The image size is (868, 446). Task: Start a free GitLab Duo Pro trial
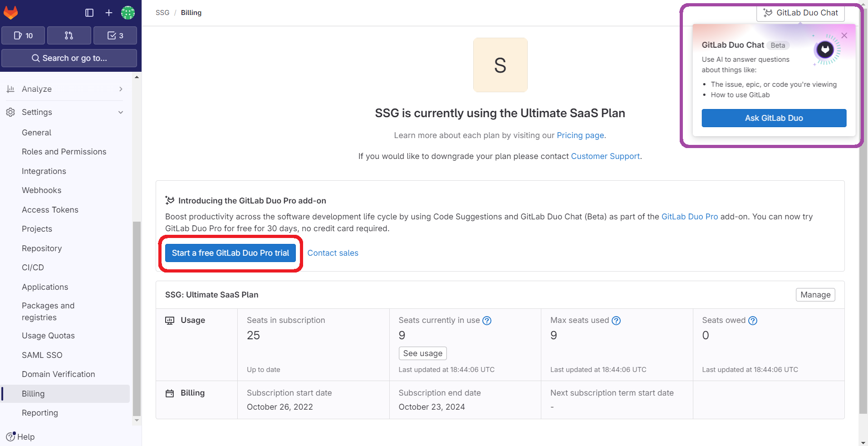coord(230,253)
